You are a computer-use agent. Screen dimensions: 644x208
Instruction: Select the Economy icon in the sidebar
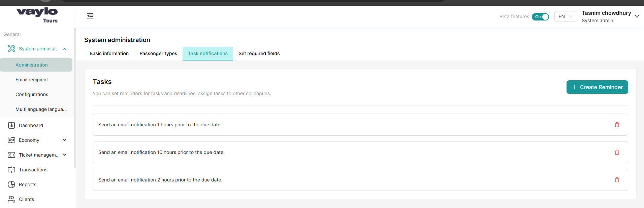(11, 140)
